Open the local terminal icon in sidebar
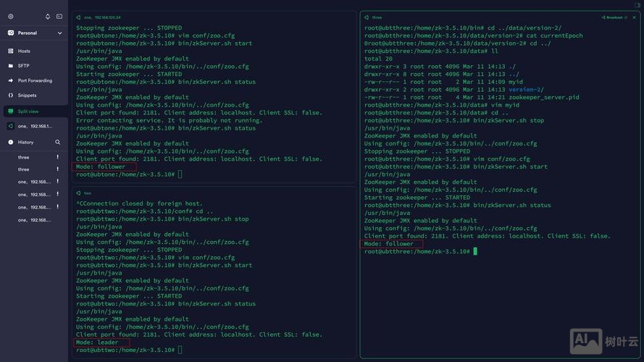Viewport: 644px width, 362px height. click(x=59, y=16)
